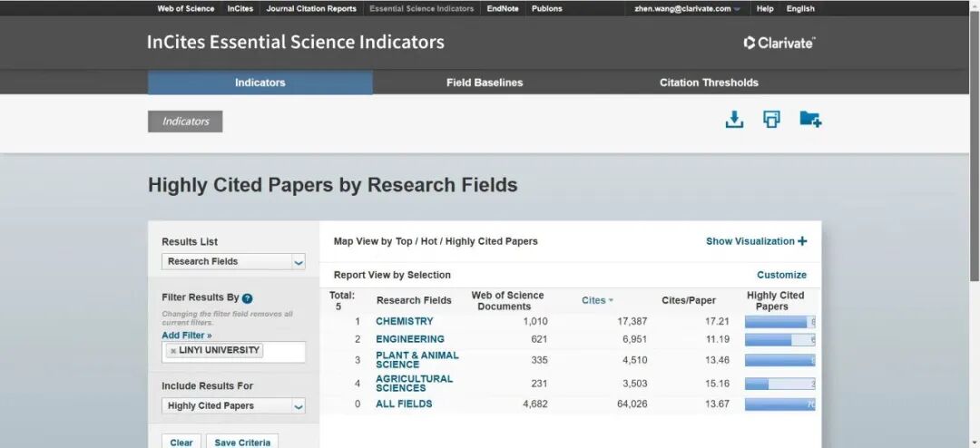
Task: Click the print icon
Action: (x=772, y=119)
